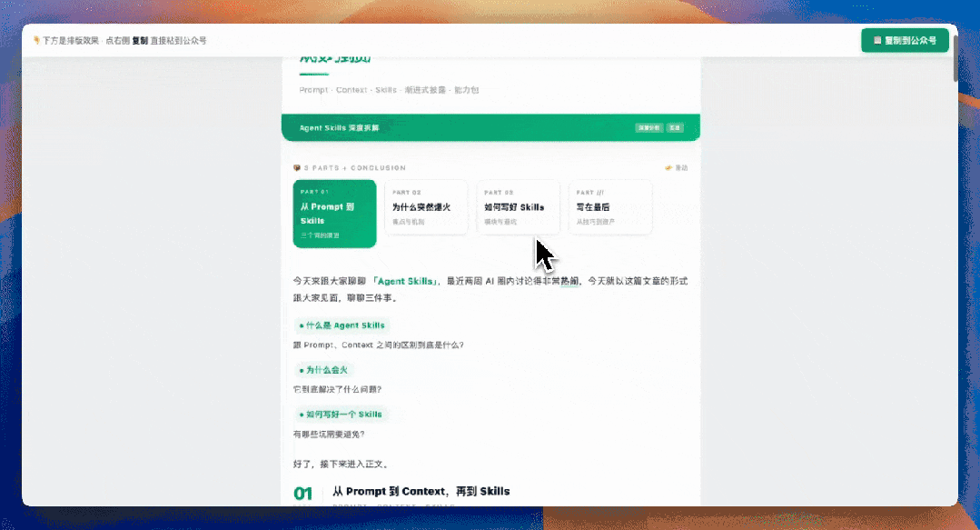Click the rightmost small tag in green banner

(675, 127)
